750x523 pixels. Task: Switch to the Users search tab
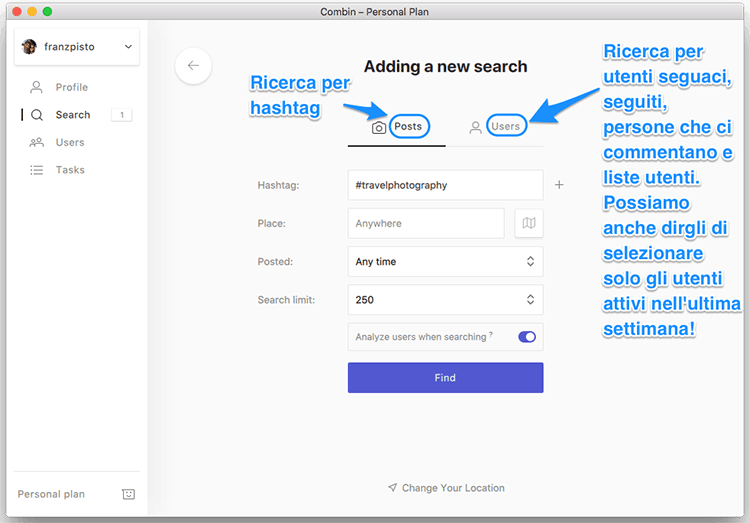click(x=505, y=127)
